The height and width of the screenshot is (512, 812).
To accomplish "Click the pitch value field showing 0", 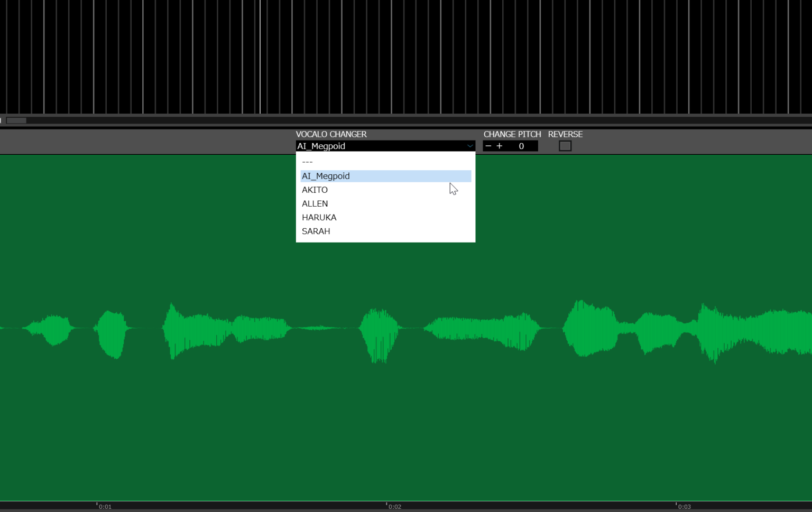I will 521,146.
